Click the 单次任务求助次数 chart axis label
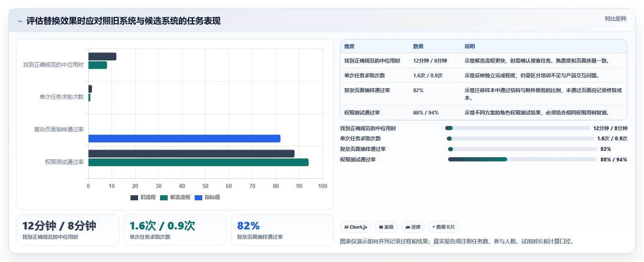 pos(62,97)
